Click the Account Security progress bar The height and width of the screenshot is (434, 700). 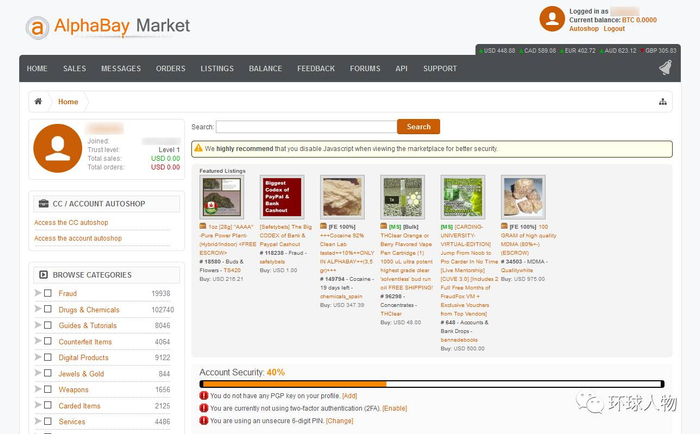pyautogui.click(x=432, y=384)
